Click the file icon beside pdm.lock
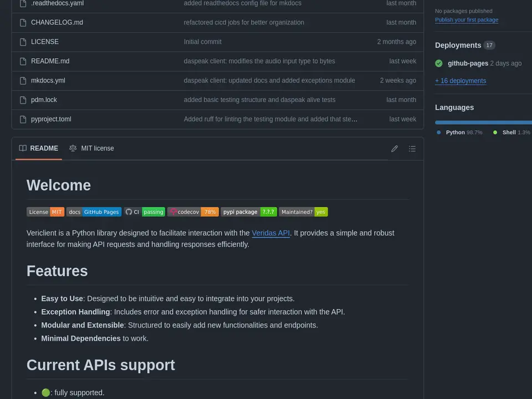The image size is (532, 399). click(23, 100)
